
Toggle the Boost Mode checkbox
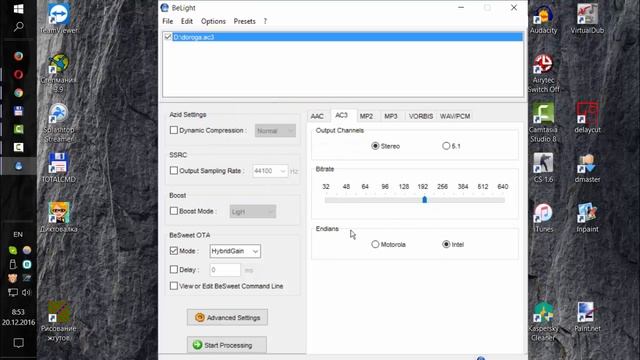tap(174, 211)
